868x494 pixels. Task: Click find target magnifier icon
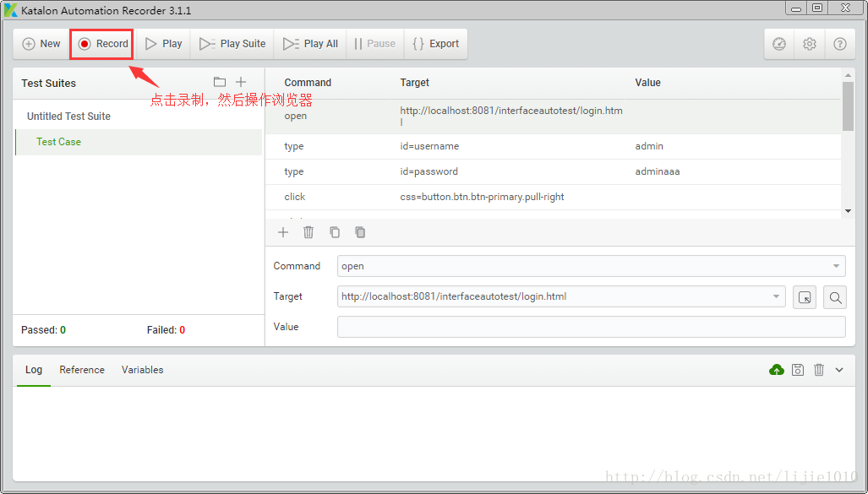pos(835,297)
